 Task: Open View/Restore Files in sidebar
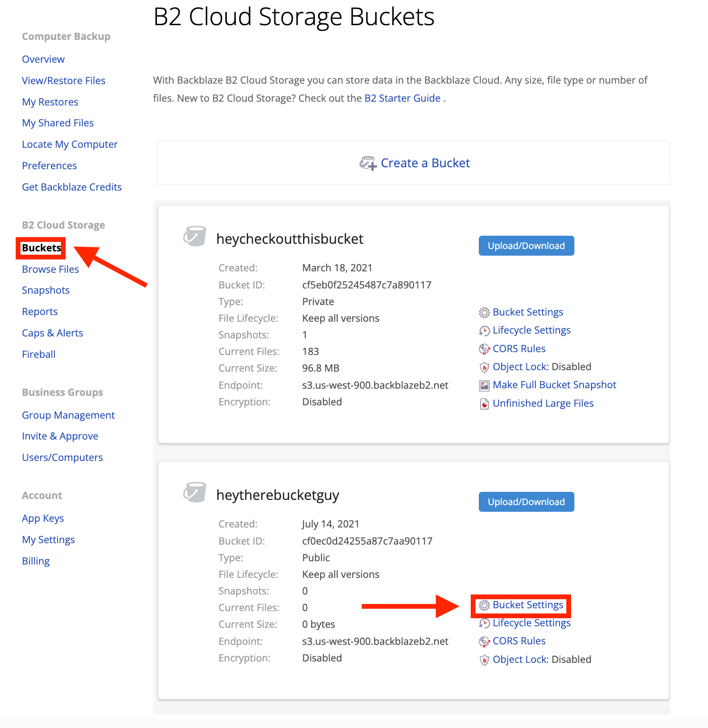64,81
